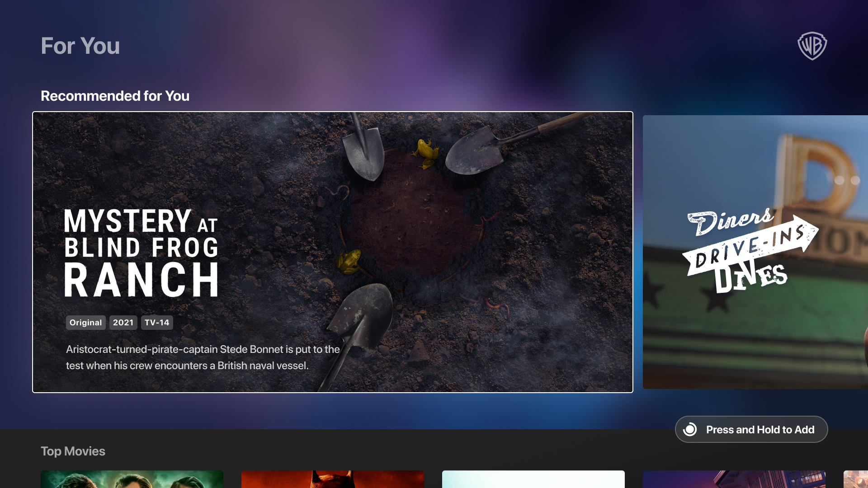
Task: Click the Stede Bonnet description text
Action: (203, 357)
